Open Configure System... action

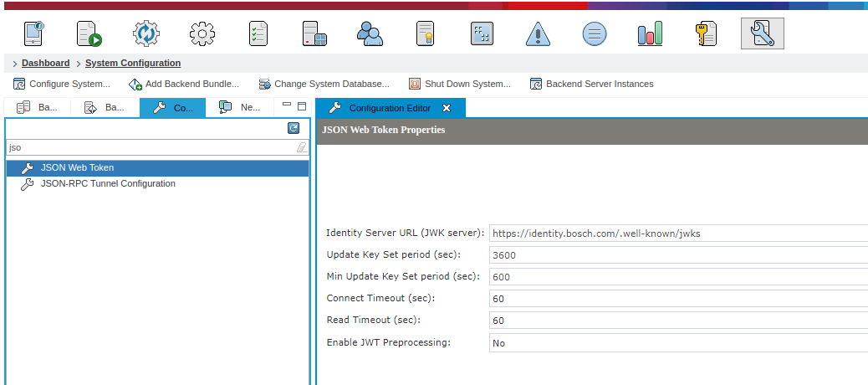(62, 85)
